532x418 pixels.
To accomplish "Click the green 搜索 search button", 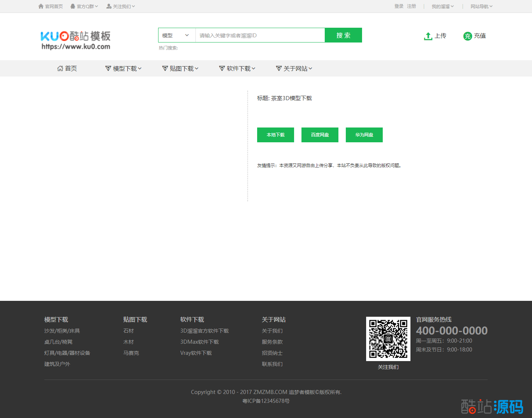I will pyautogui.click(x=343, y=35).
